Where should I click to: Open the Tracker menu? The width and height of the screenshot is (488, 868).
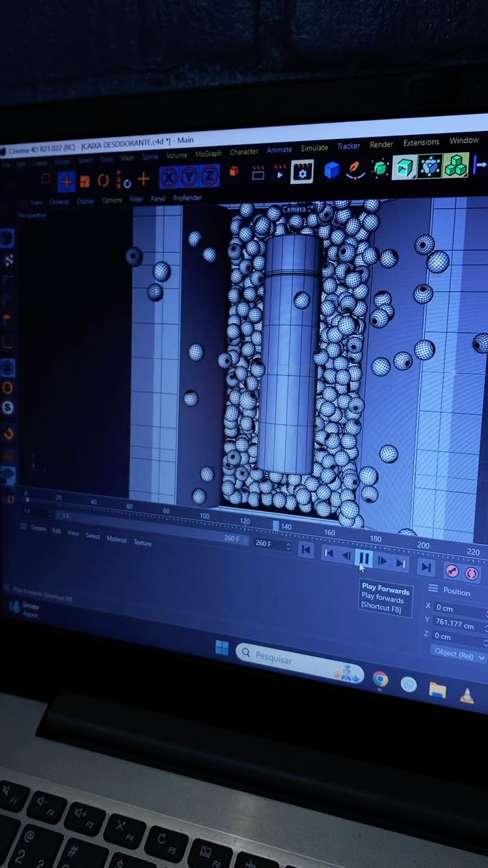348,146
